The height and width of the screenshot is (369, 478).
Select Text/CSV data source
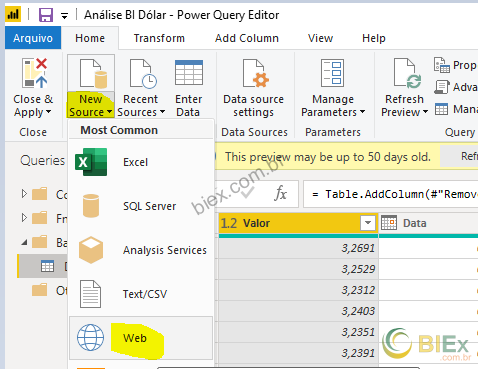pos(141,294)
